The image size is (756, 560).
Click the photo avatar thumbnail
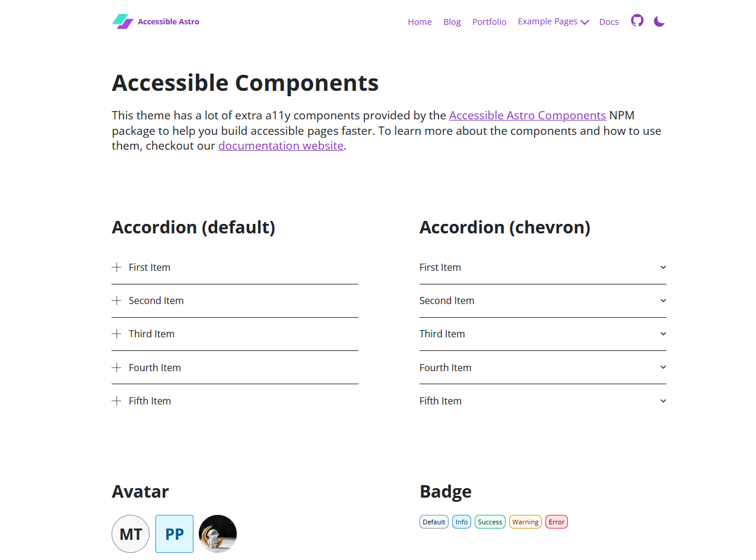pos(217,533)
